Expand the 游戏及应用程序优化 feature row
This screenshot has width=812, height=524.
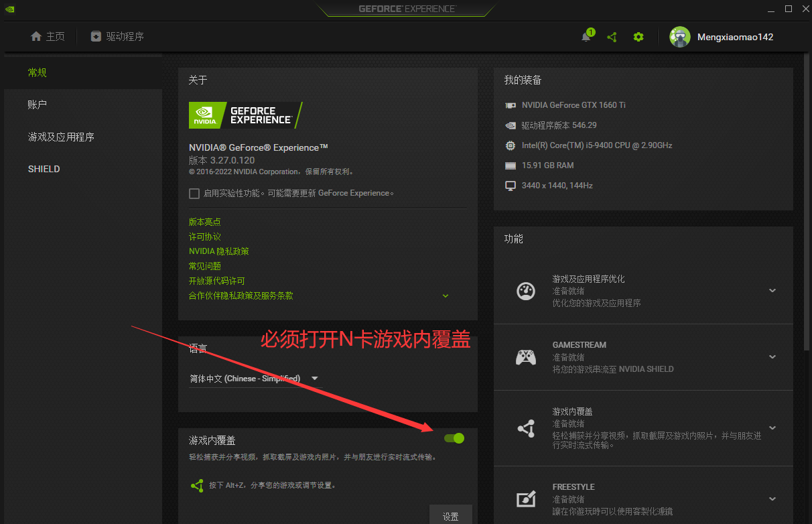click(772, 291)
